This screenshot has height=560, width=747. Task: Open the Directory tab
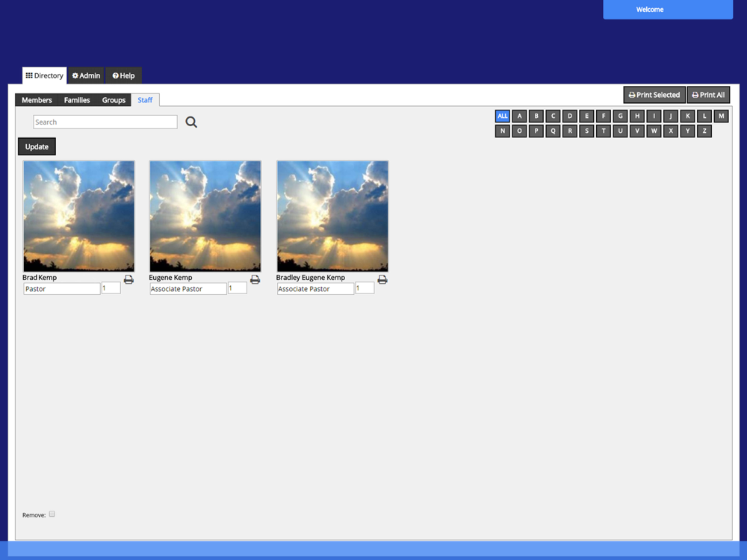44,75
